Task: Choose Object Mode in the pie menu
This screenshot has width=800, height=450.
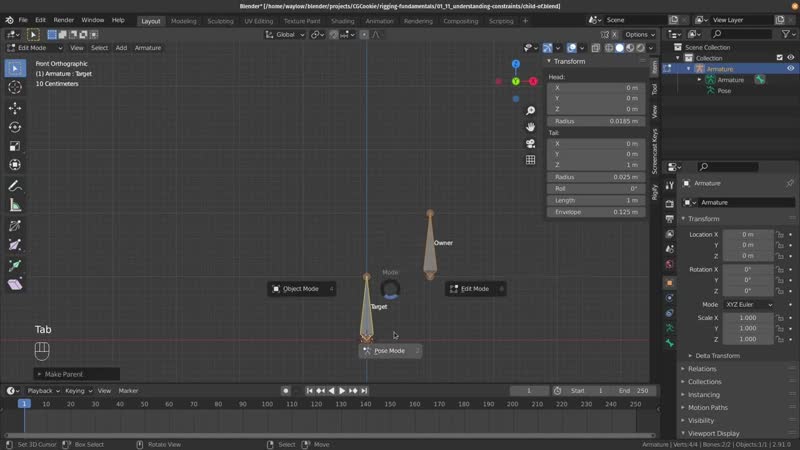Action: click(302, 289)
